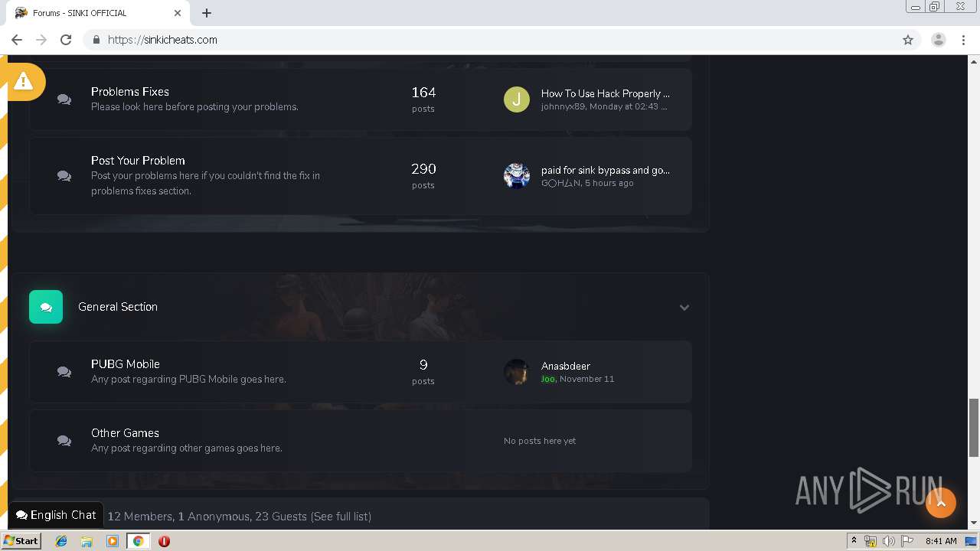This screenshot has height=551, width=980.
Task: Open the English Chat panel
Action: 57,515
